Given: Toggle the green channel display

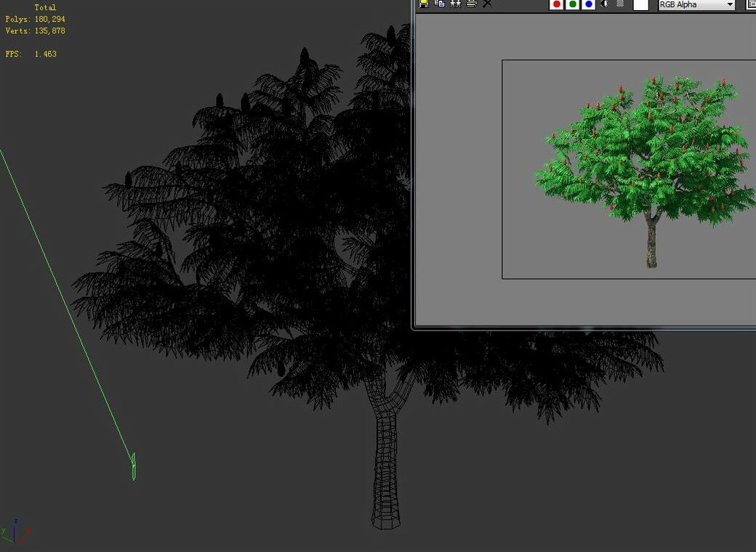Looking at the screenshot, I should (x=572, y=4).
